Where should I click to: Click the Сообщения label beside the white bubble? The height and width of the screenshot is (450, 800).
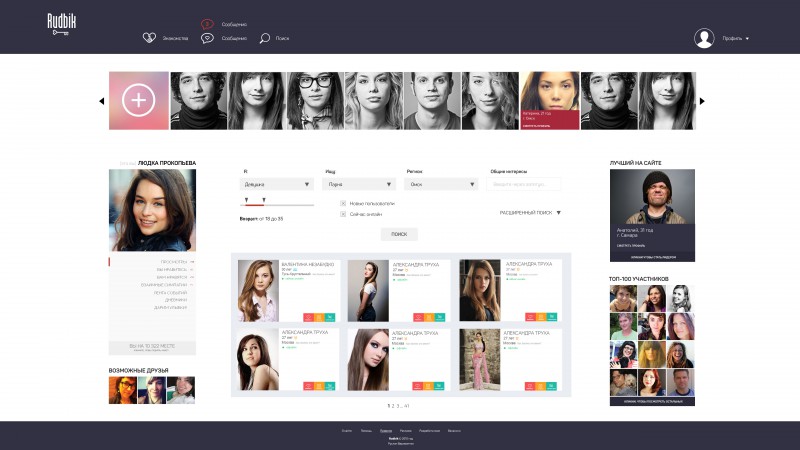pyautogui.click(x=234, y=38)
